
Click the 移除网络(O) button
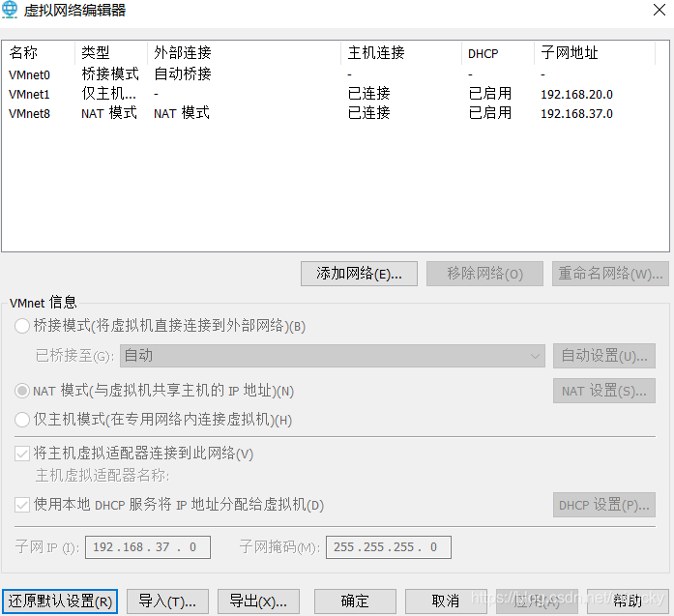click(x=484, y=274)
